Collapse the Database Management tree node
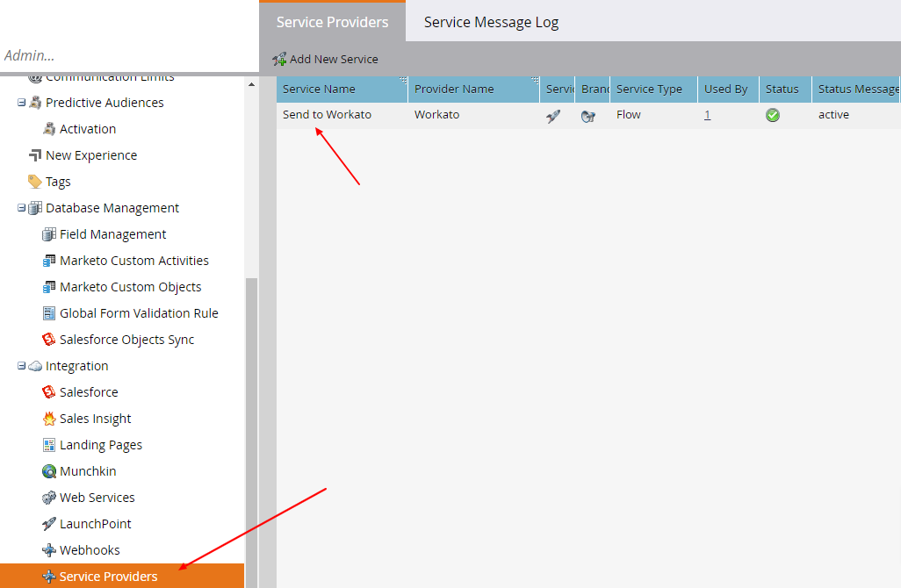This screenshot has width=901, height=588. point(22,208)
